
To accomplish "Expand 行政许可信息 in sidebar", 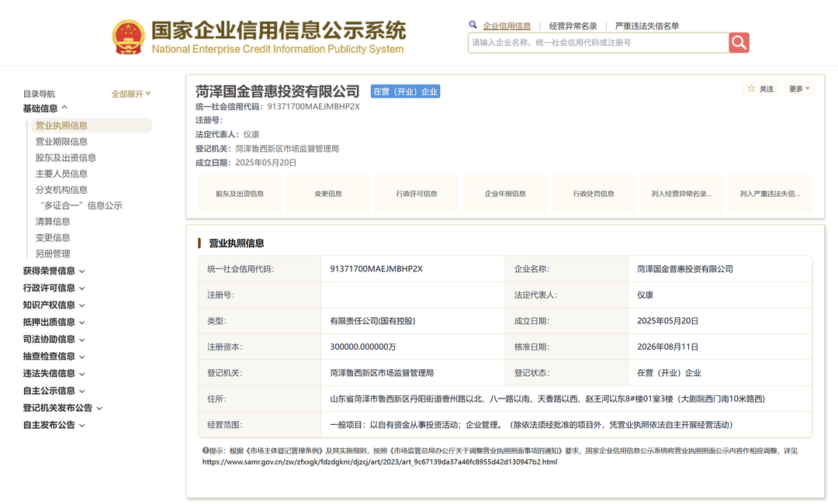I will tap(54, 288).
